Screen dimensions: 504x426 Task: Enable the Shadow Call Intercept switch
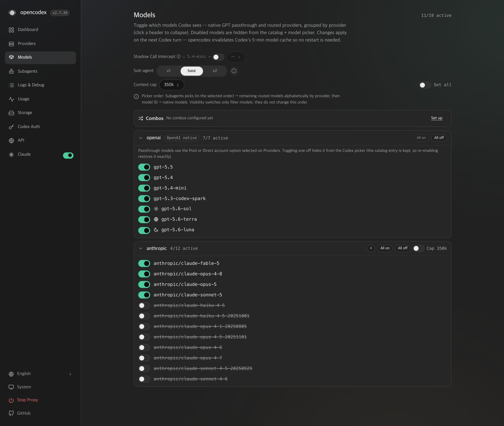(218, 57)
